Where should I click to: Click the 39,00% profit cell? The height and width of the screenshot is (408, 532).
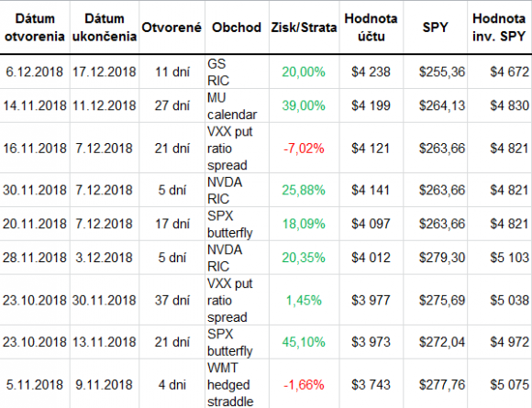click(304, 105)
